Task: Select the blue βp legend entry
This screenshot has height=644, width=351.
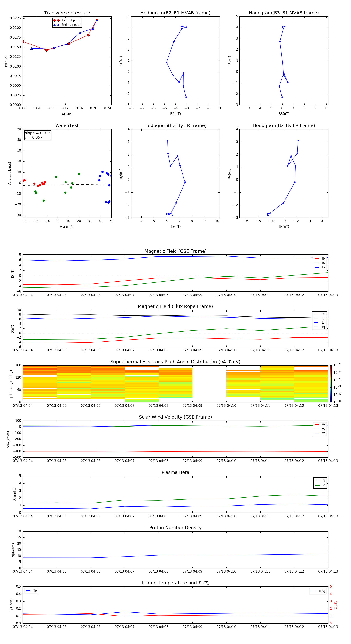Action: pyautogui.click(x=320, y=480)
